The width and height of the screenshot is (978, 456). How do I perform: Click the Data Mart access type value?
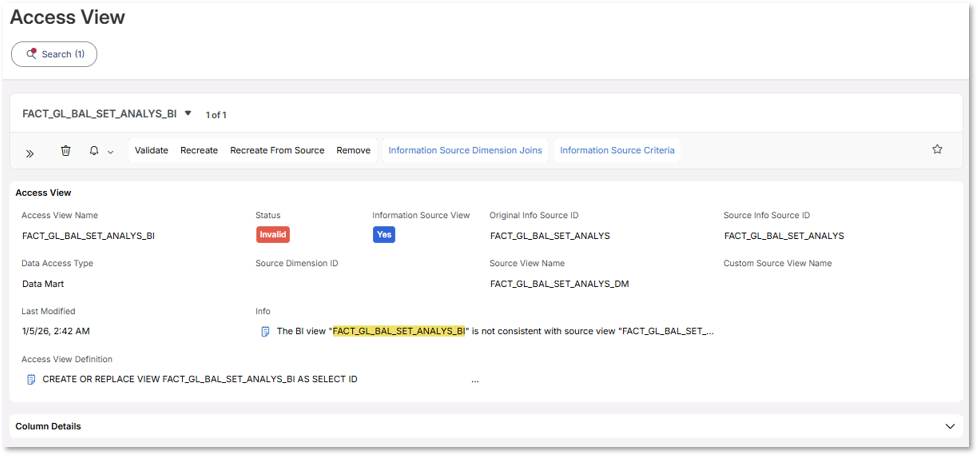[43, 284]
